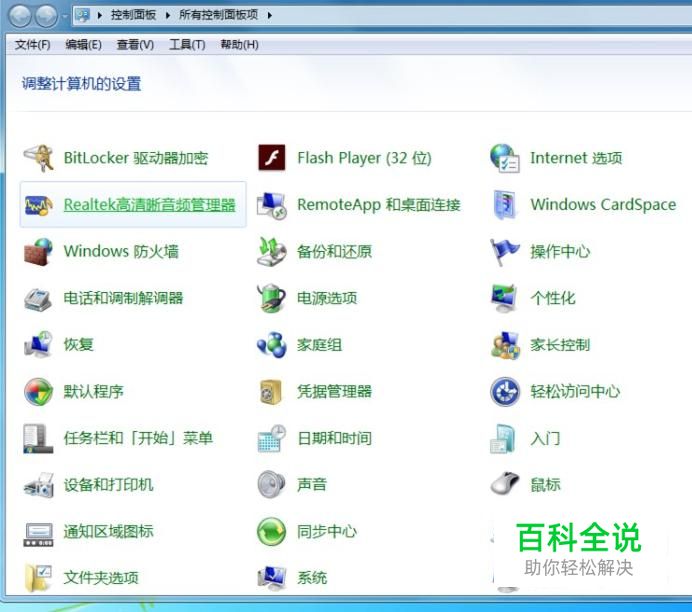Click the Forward navigation button

[46, 16]
